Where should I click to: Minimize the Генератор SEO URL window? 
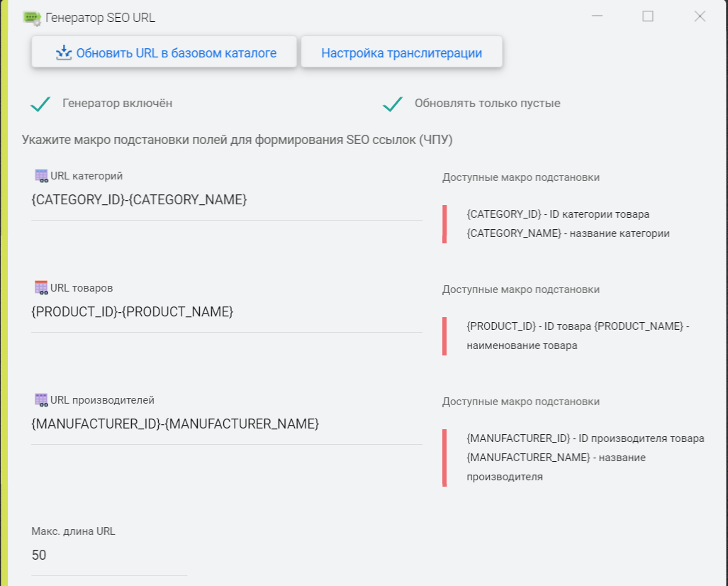[598, 16]
